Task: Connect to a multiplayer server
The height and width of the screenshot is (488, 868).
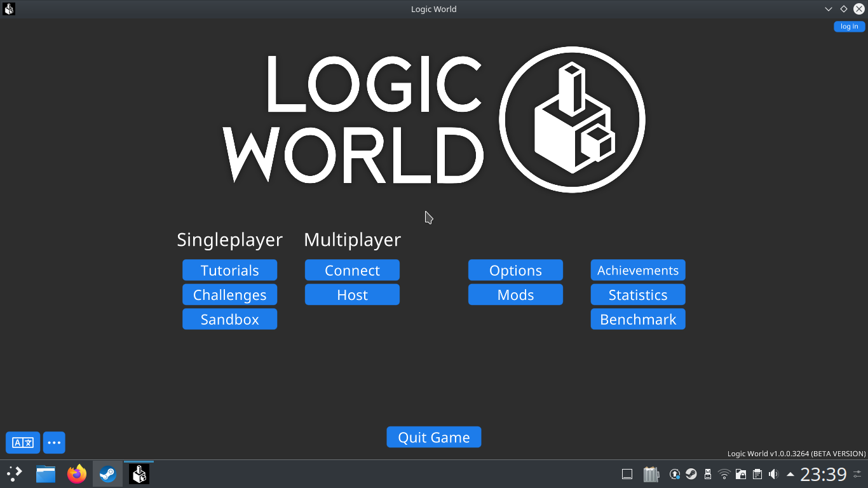Action: coord(352,270)
